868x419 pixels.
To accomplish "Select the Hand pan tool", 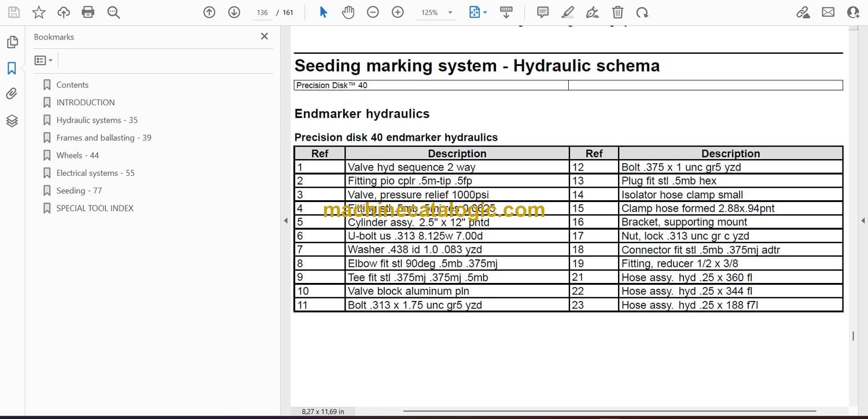I will pyautogui.click(x=348, y=12).
